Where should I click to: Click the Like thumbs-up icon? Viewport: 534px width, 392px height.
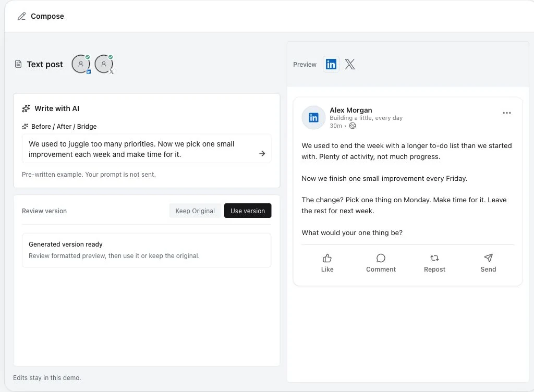coord(327,258)
